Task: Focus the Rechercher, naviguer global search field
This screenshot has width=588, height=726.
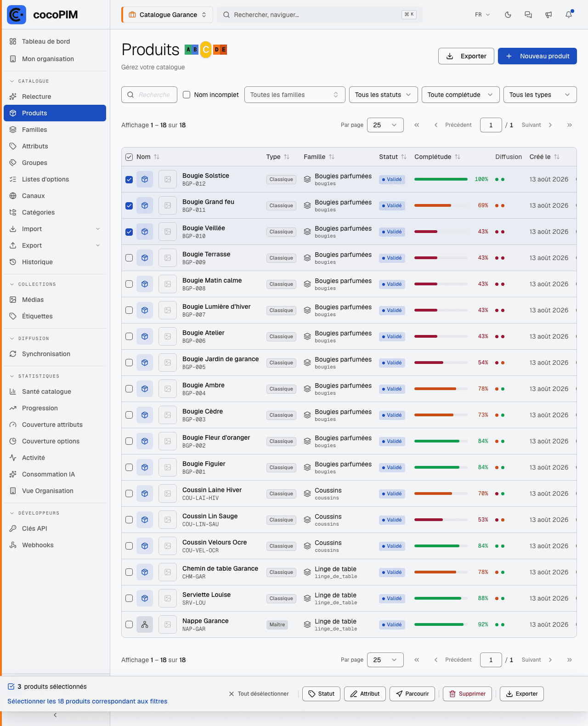Action: (320, 15)
